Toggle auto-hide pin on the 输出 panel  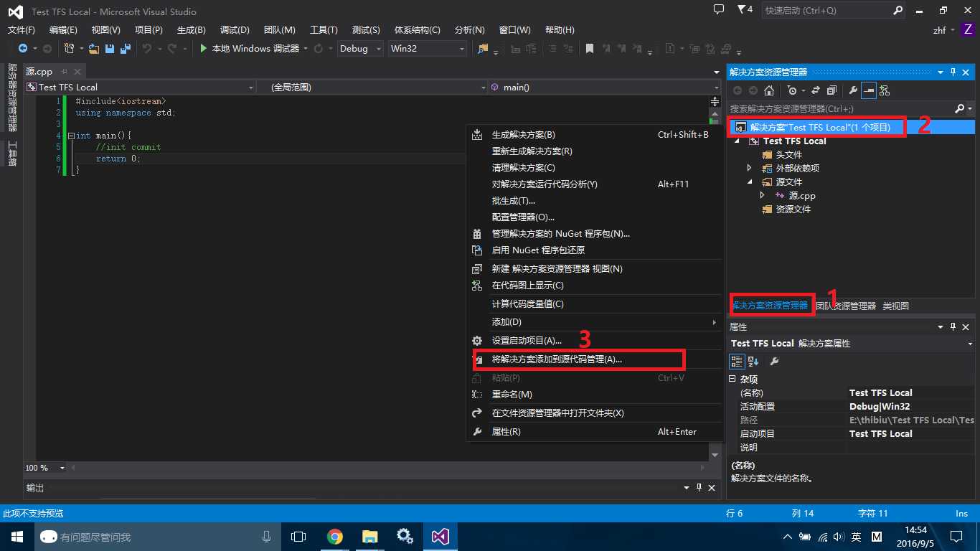coord(699,487)
